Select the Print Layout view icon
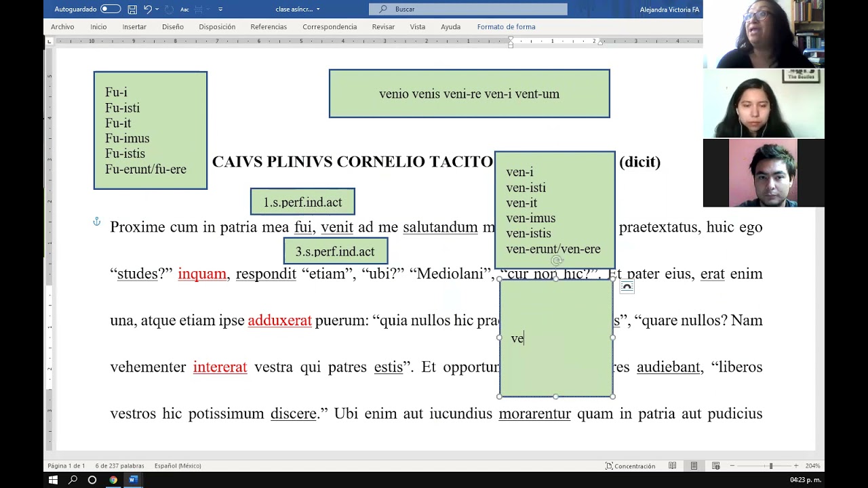868x488 pixels. 694,466
